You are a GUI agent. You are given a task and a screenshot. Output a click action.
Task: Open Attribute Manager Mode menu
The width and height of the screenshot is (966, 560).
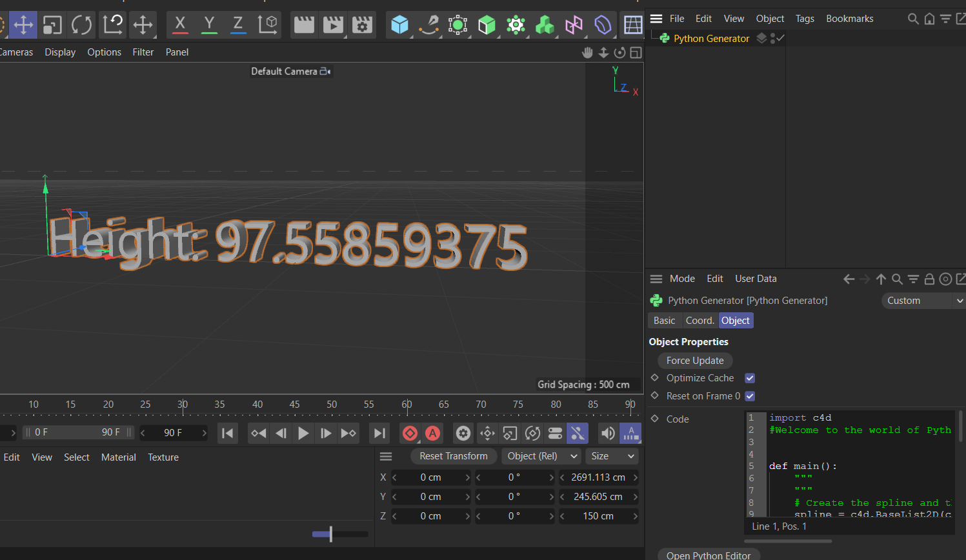[x=682, y=279]
